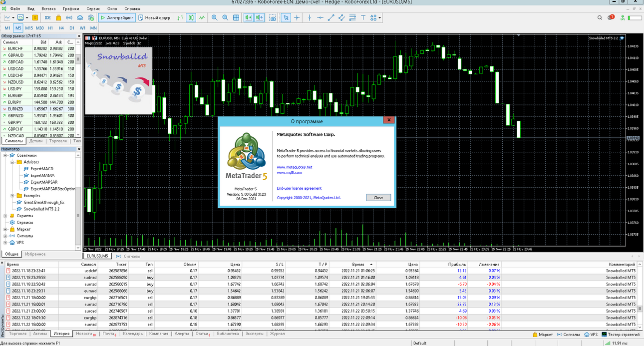Click the Market shopping bag toolbar icon
644x346 pixels.
pyautogui.click(x=59, y=17)
